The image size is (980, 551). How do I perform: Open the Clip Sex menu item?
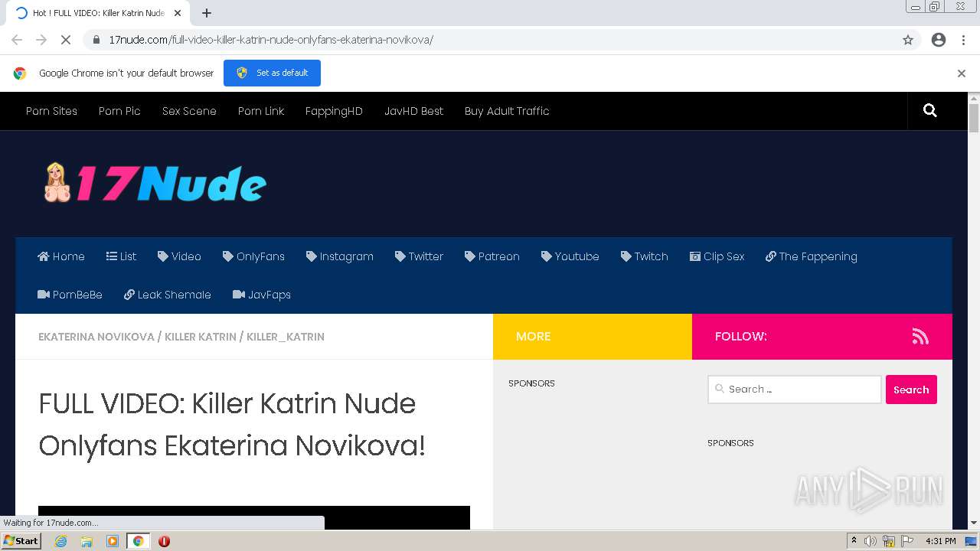[x=717, y=256]
